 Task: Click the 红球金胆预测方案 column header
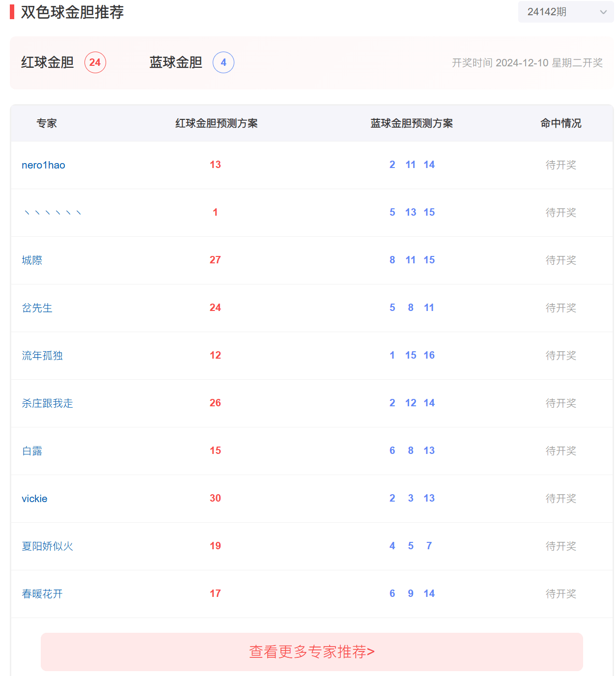coord(217,123)
